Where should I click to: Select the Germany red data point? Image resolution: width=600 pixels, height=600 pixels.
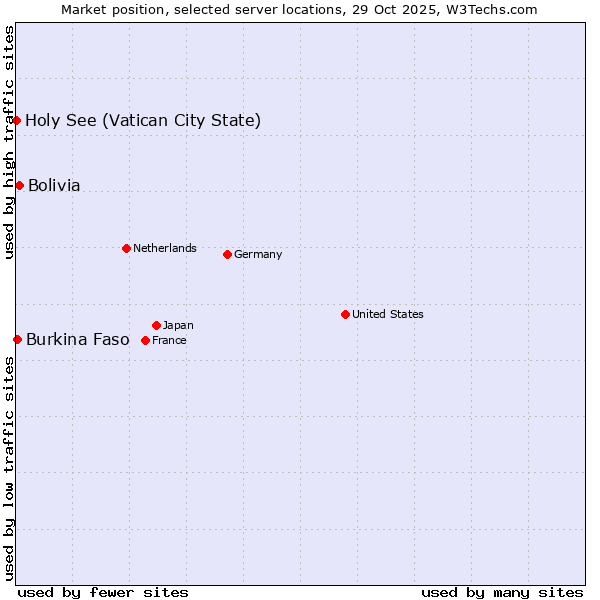pyautogui.click(x=227, y=254)
